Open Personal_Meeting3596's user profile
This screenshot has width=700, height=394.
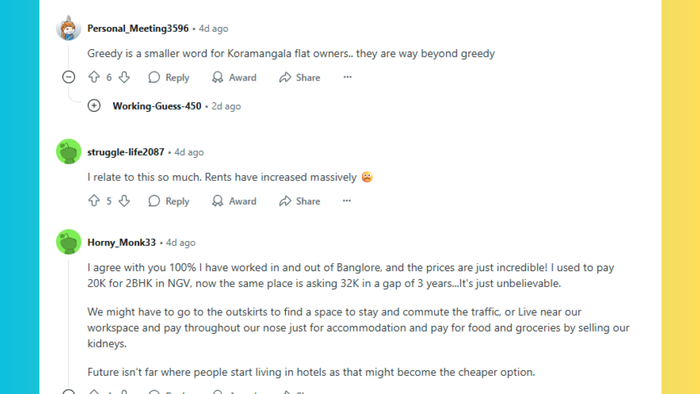(138, 28)
